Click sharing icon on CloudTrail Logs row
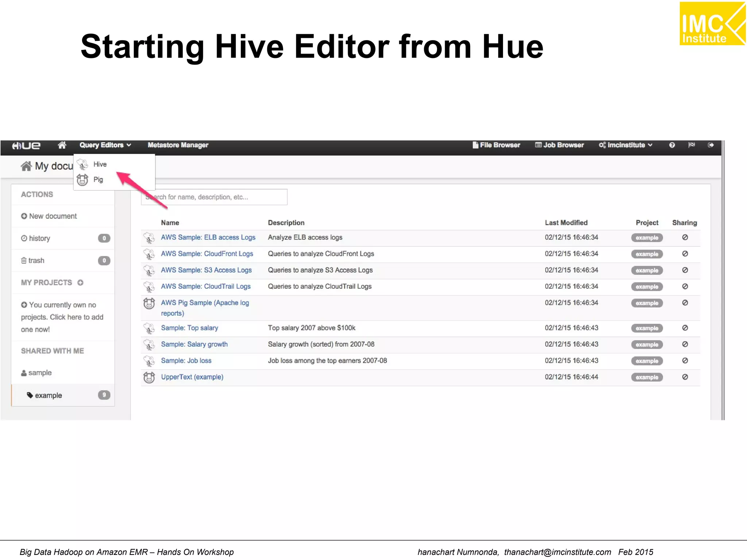The image size is (747, 560). 685,287
